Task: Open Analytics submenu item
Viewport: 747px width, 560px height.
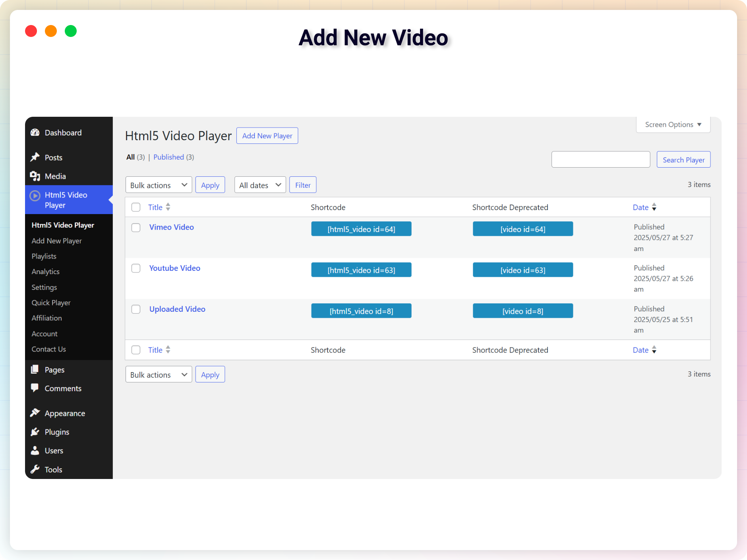Action: click(45, 272)
